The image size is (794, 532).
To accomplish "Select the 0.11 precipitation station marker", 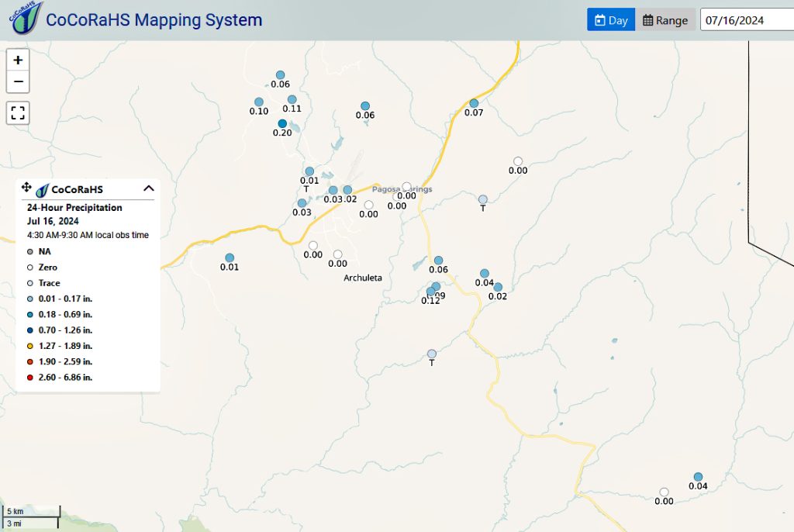I will point(292,99).
